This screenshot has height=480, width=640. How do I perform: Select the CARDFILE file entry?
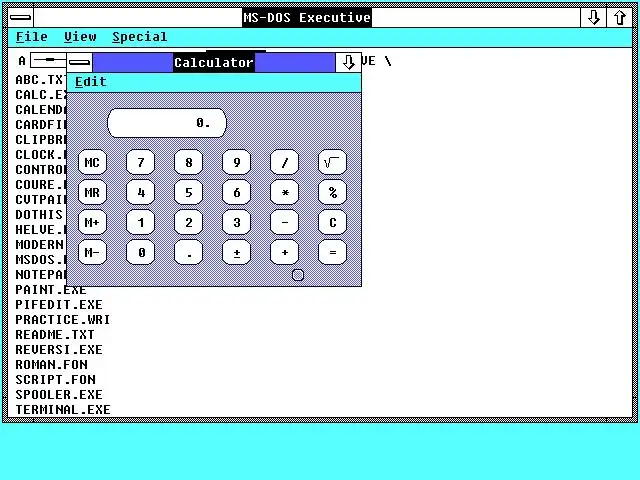(40, 124)
